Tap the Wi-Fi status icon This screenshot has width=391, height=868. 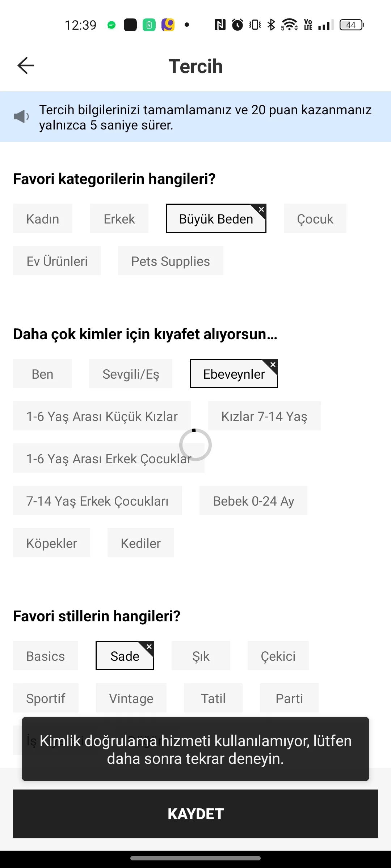tap(289, 25)
